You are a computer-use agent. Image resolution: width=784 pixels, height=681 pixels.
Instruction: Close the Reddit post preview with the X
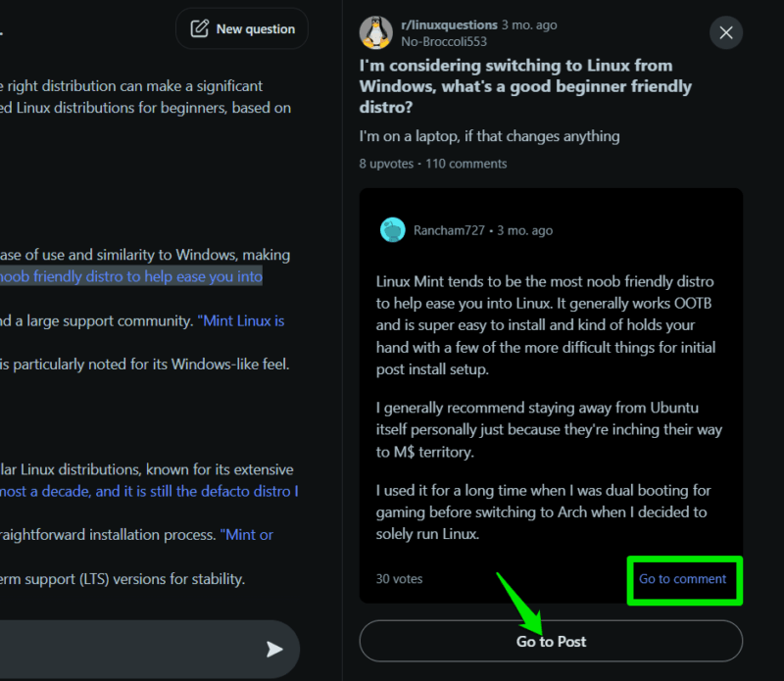(726, 32)
